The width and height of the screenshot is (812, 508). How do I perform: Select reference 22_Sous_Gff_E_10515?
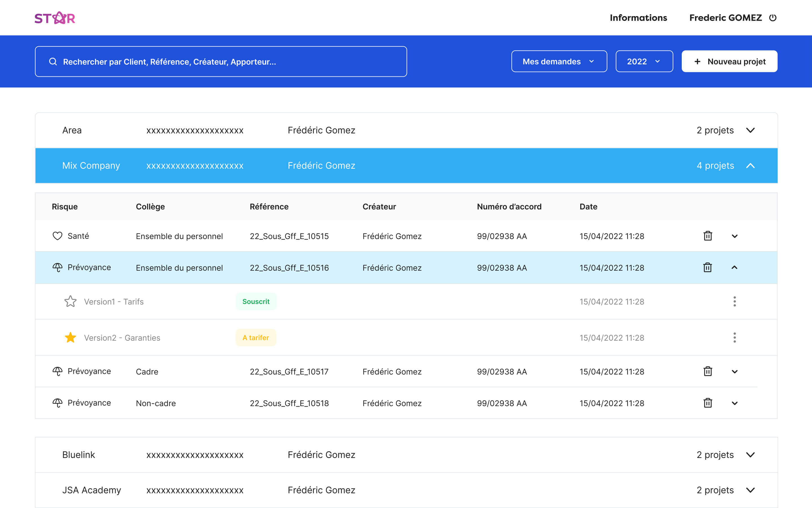pyautogui.click(x=289, y=236)
